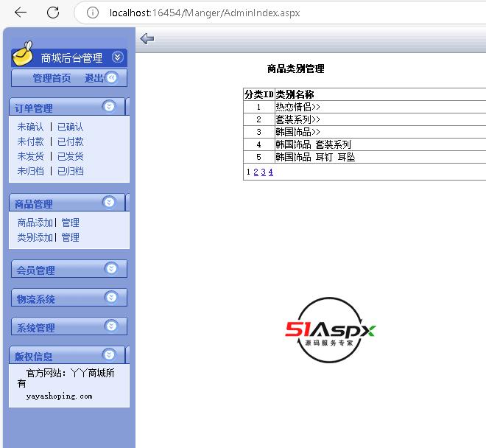Collapse the 版权信息 section
The image size is (486, 448).
point(109,354)
